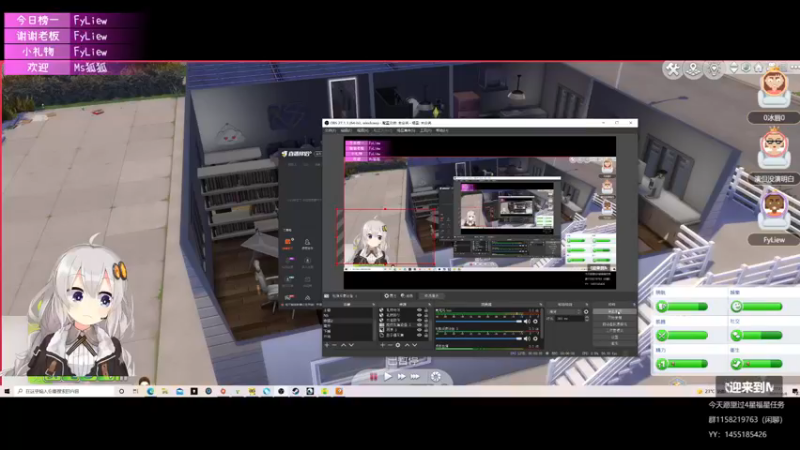The width and height of the screenshot is (800, 450).
Task: Click the Studio Mode button in OBS Controls
Action: click(615, 331)
